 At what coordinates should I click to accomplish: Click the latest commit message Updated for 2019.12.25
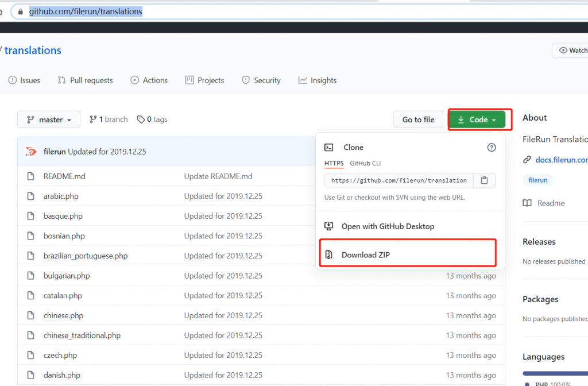pyautogui.click(x=107, y=152)
